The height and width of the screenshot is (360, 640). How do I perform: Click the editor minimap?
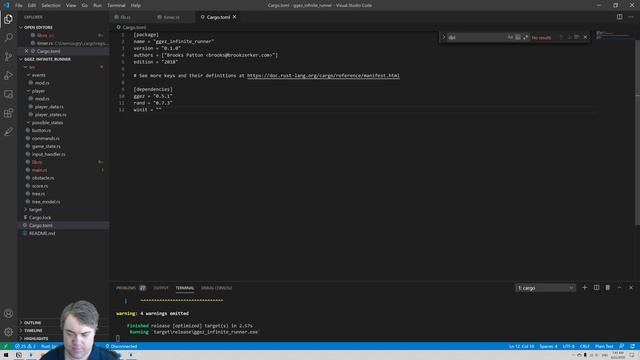click(614, 36)
